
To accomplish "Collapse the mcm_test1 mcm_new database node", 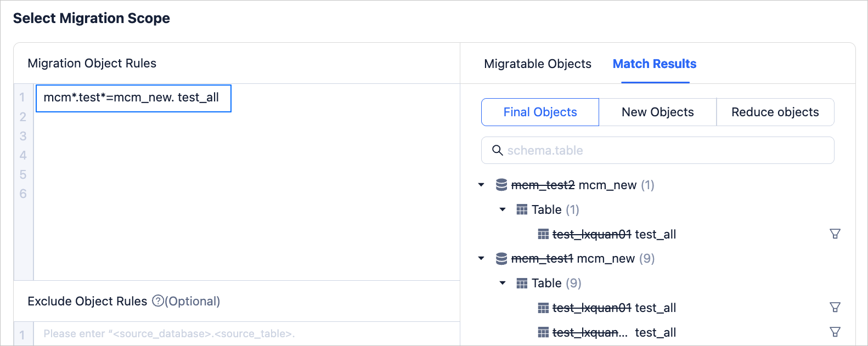I will [x=481, y=259].
